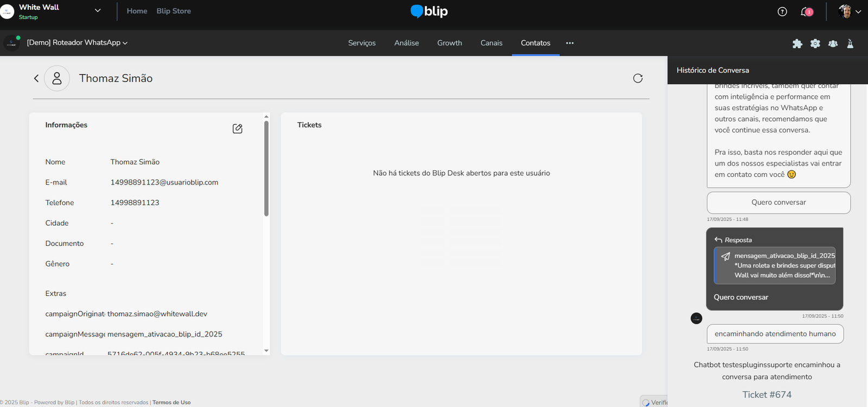The image size is (868, 407).
Task: Click the Quero conversar quick reply button
Action: [778, 202]
